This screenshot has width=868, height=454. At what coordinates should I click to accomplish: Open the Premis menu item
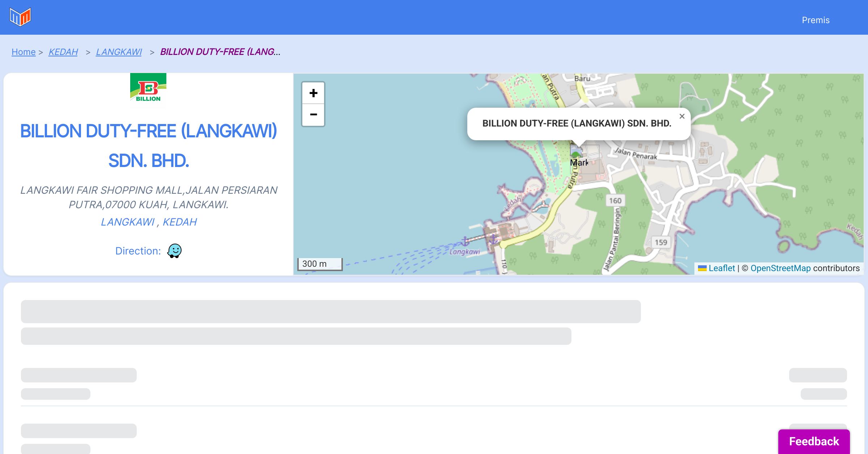pyautogui.click(x=816, y=20)
